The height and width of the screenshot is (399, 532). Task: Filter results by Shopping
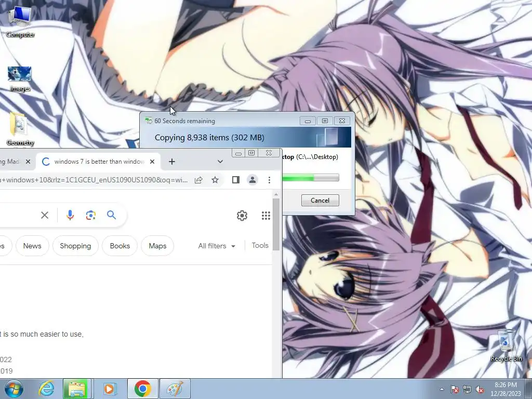pyautogui.click(x=75, y=246)
